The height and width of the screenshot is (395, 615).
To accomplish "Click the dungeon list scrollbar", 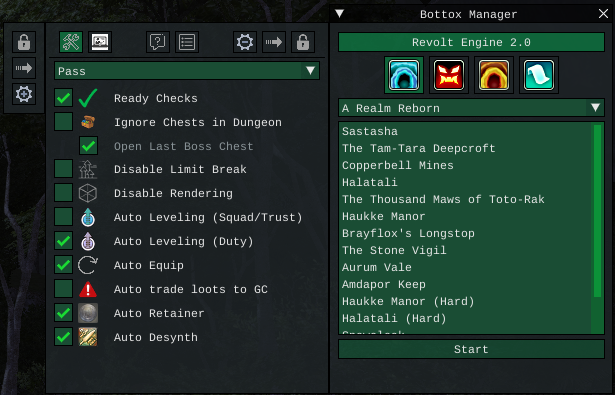I will (598, 211).
